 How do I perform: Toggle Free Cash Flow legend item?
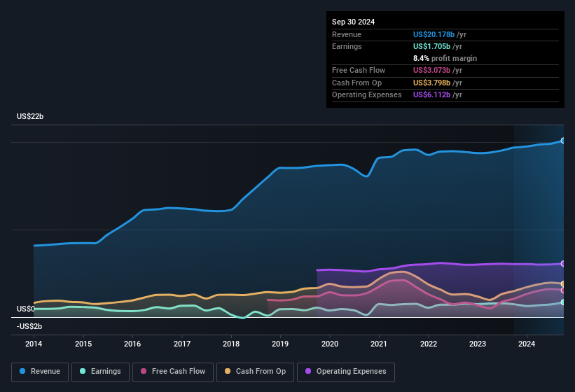[173, 372]
